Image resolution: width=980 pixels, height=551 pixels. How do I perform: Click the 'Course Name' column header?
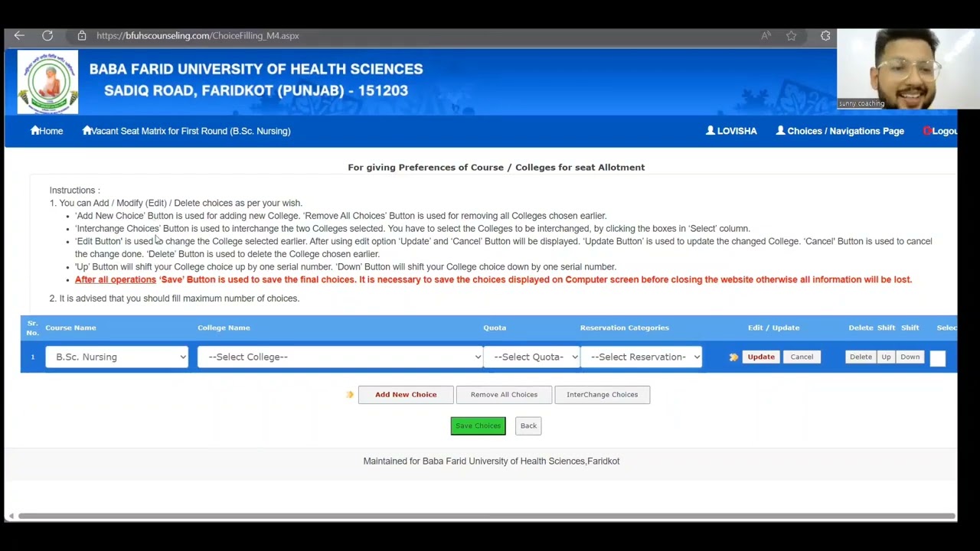pos(70,328)
